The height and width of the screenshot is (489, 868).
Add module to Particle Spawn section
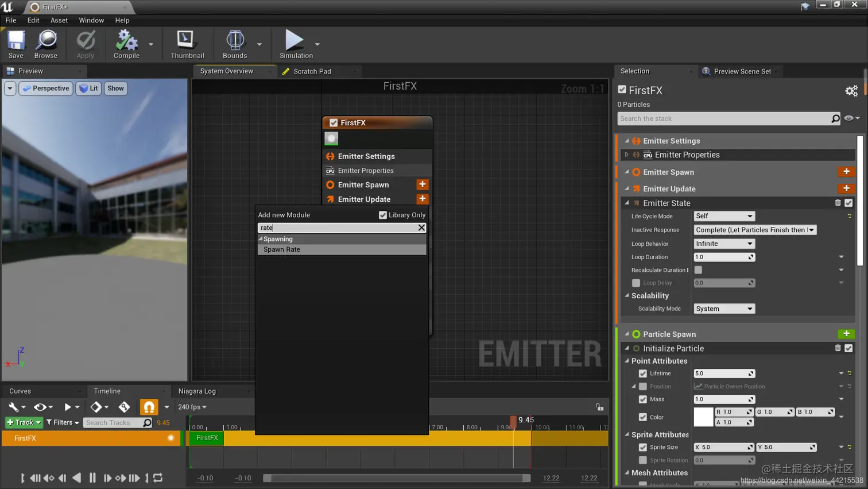pyautogui.click(x=846, y=334)
